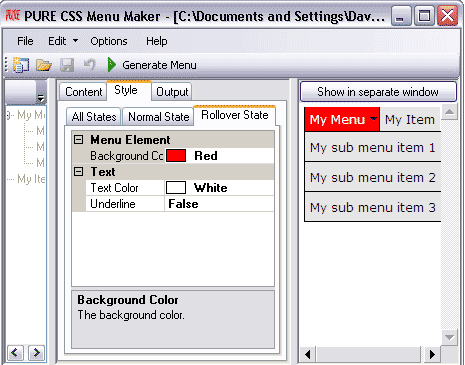This screenshot has height=365, width=465.
Task: Open the Edit menu dropdown arrow
Action: tap(76, 41)
